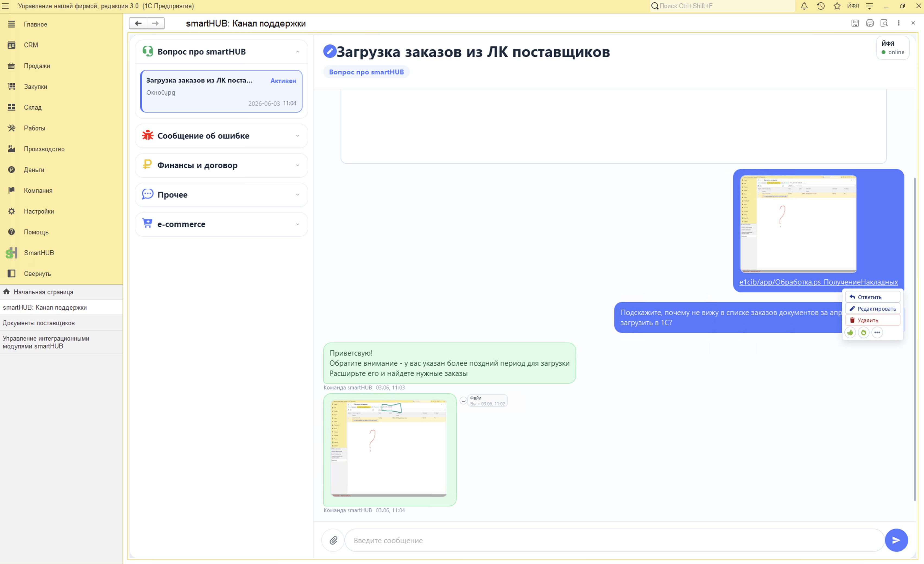Image resolution: width=924 pixels, height=564 pixels.
Task: Collapse the Вопрос про smartHUB category
Action: (221, 52)
